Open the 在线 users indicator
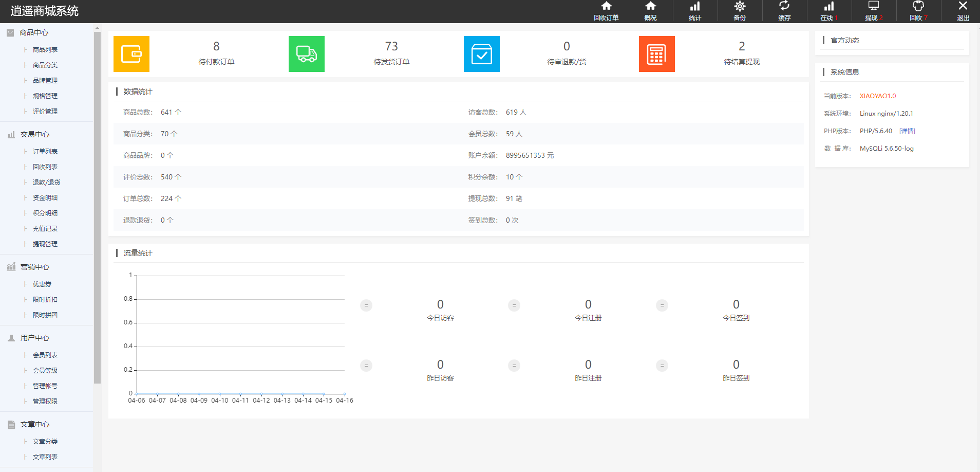The height and width of the screenshot is (472, 980). (x=828, y=11)
